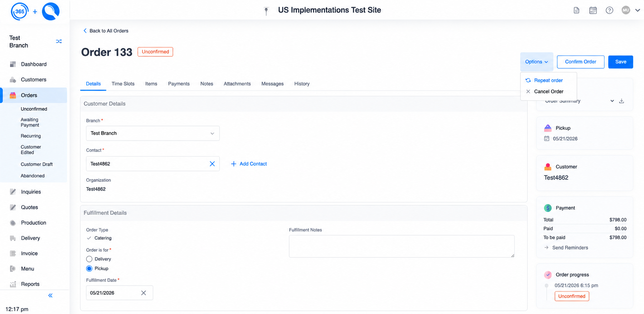
Task: Choose Repeat order from Options menu
Action: pyautogui.click(x=549, y=80)
